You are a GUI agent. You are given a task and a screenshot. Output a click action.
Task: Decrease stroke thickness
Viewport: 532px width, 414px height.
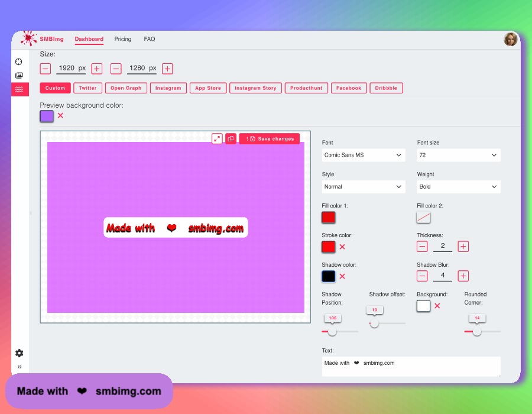pyautogui.click(x=422, y=247)
